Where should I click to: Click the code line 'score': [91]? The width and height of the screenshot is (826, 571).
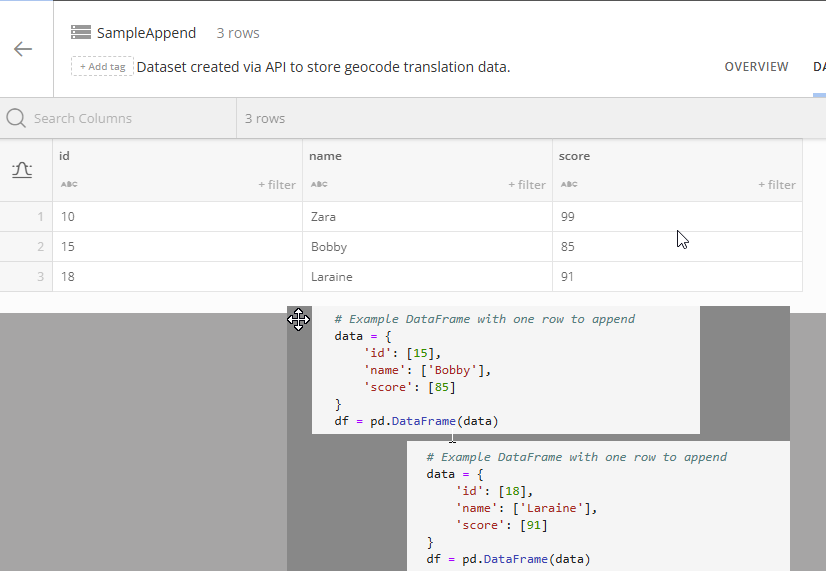tap(502, 525)
